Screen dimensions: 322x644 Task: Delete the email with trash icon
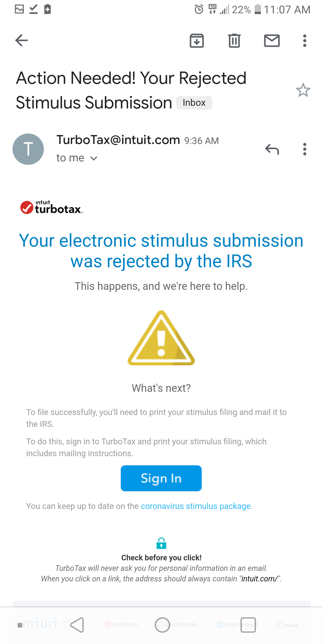tap(234, 40)
